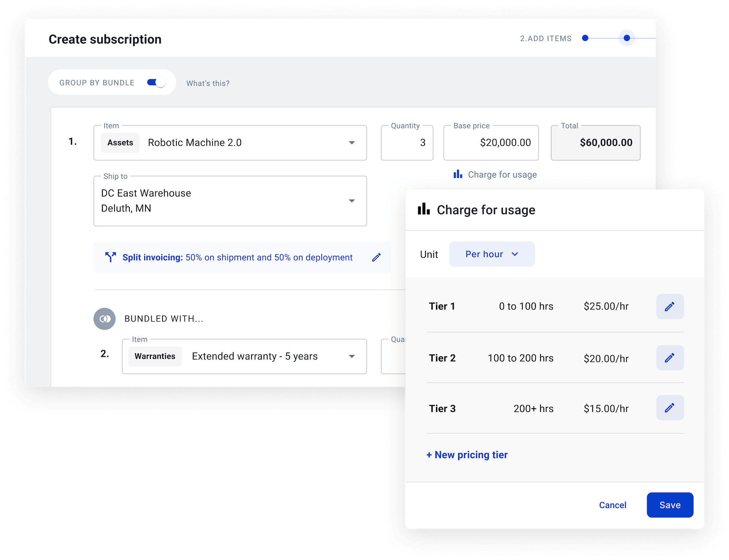Click the Tier 1 edit pencil icon
The width and height of the screenshot is (729, 560).
pyautogui.click(x=670, y=307)
